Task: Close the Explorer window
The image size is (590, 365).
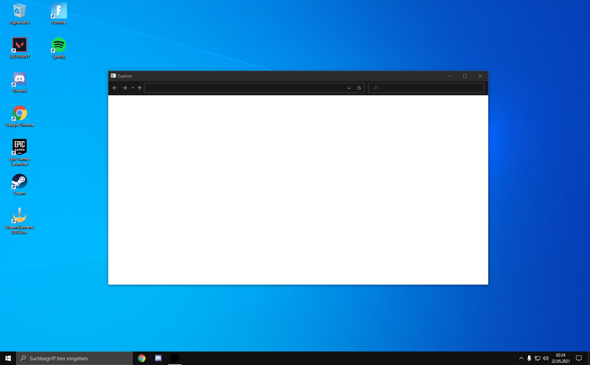Action: click(x=480, y=76)
